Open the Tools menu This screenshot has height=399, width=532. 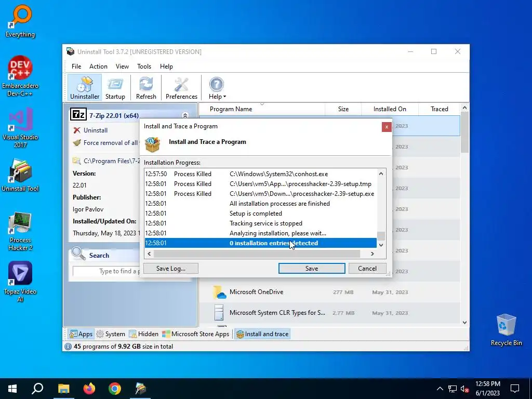144,66
